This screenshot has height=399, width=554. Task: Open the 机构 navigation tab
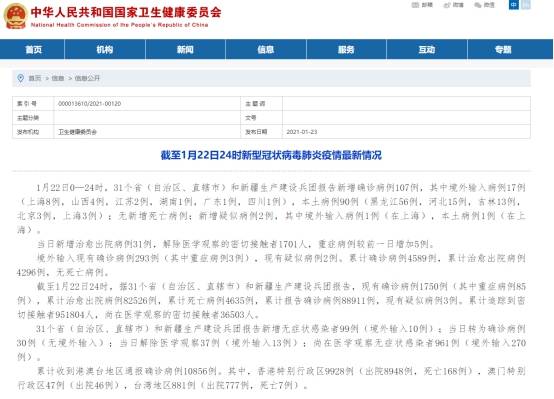(105, 49)
